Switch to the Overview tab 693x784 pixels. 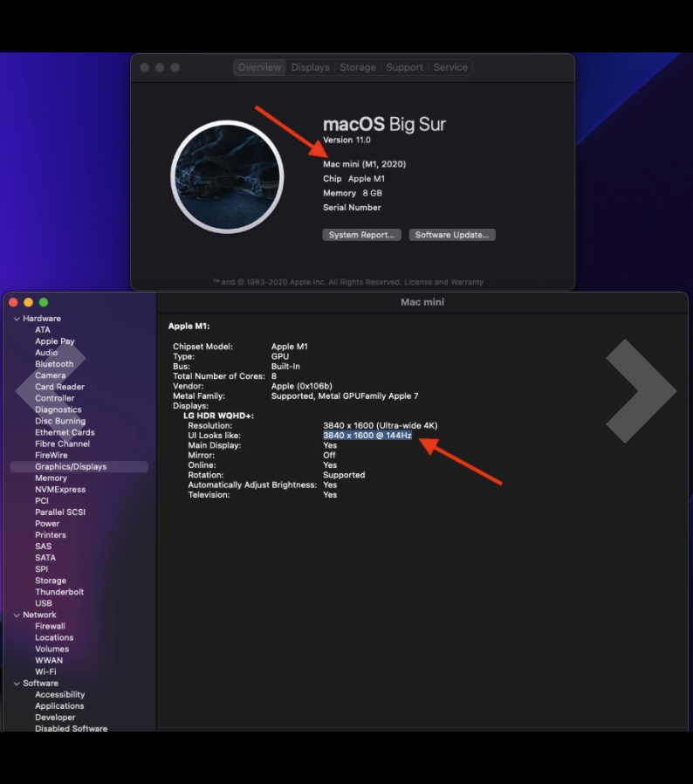(x=259, y=67)
